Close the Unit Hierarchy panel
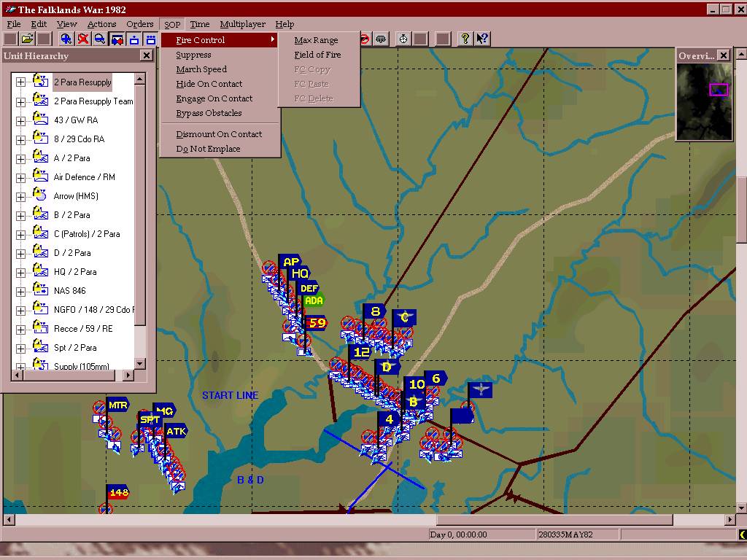 (146, 55)
